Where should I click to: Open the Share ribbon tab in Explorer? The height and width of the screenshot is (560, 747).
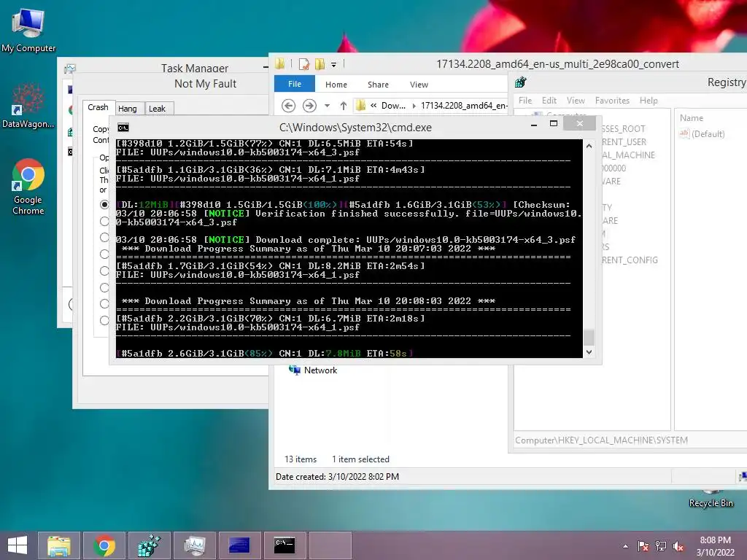[x=378, y=85]
